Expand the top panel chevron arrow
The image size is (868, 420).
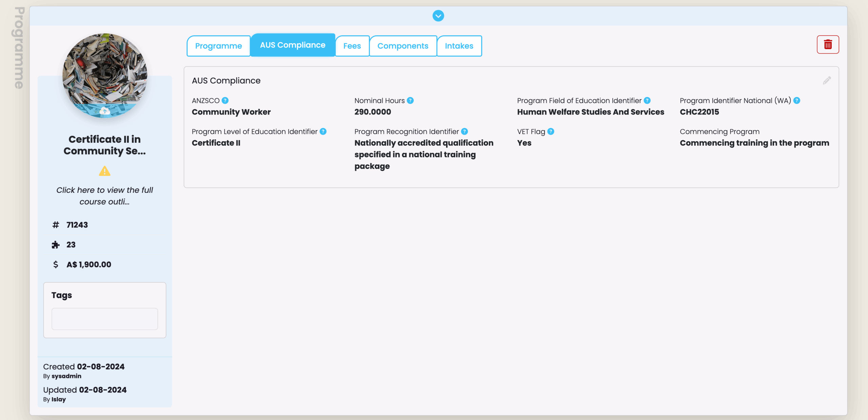point(438,16)
